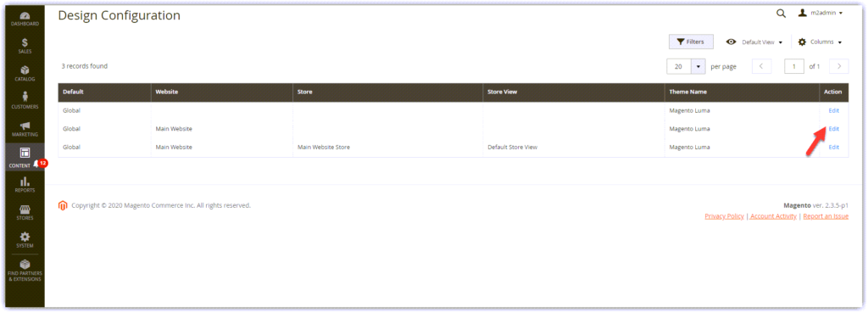Open the Catalog box icon
868x313 pixels.
[x=25, y=70]
